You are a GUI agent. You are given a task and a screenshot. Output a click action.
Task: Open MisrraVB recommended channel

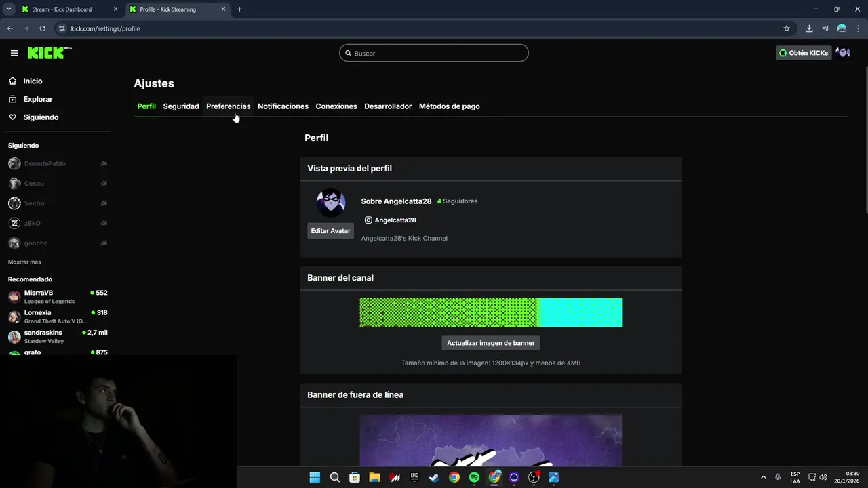(x=58, y=297)
